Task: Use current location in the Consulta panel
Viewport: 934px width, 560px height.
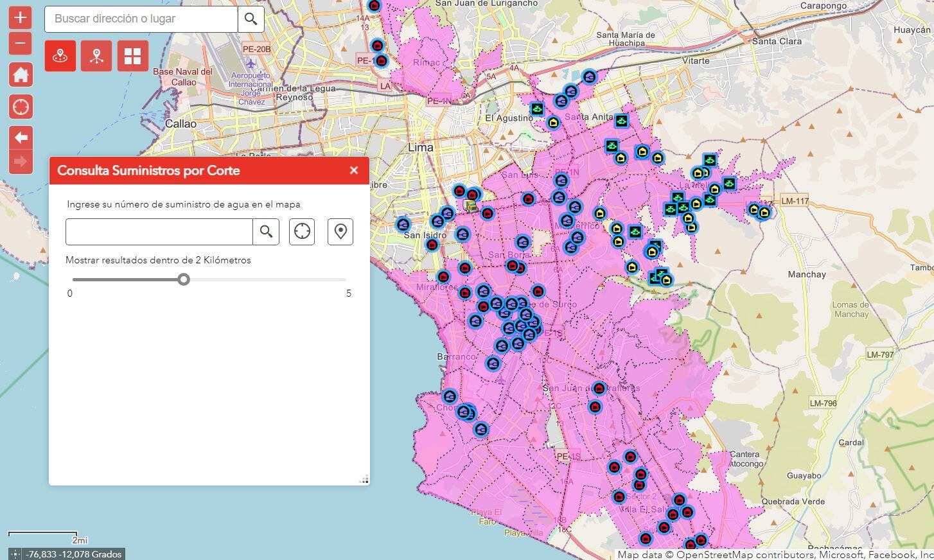Action: [x=302, y=231]
